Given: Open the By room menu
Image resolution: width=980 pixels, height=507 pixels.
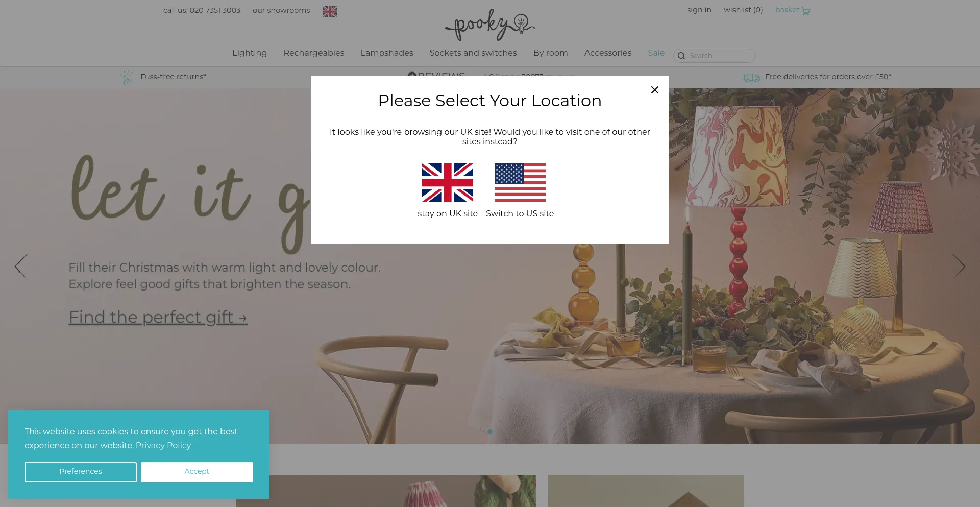Looking at the screenshot, I should click(550, 53).
